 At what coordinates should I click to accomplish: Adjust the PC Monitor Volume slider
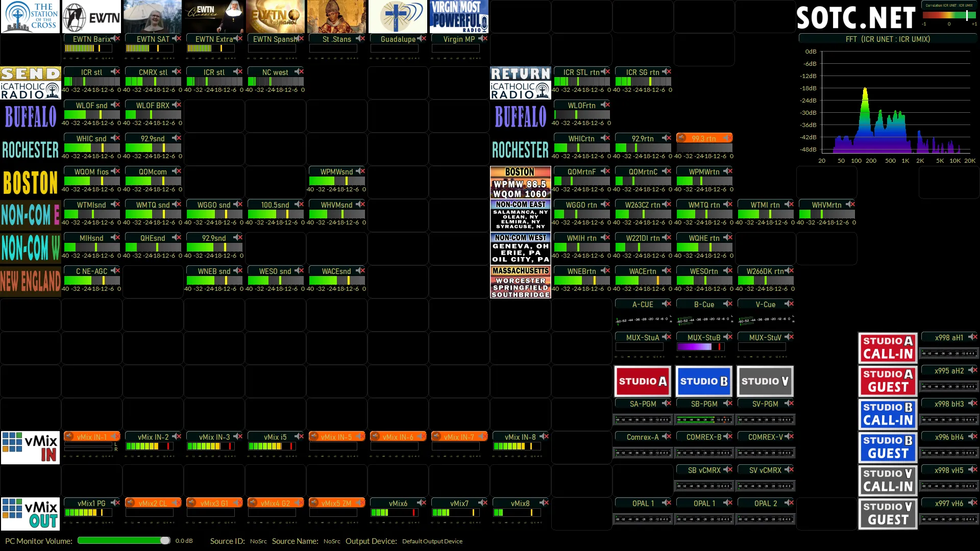point(124,541)
